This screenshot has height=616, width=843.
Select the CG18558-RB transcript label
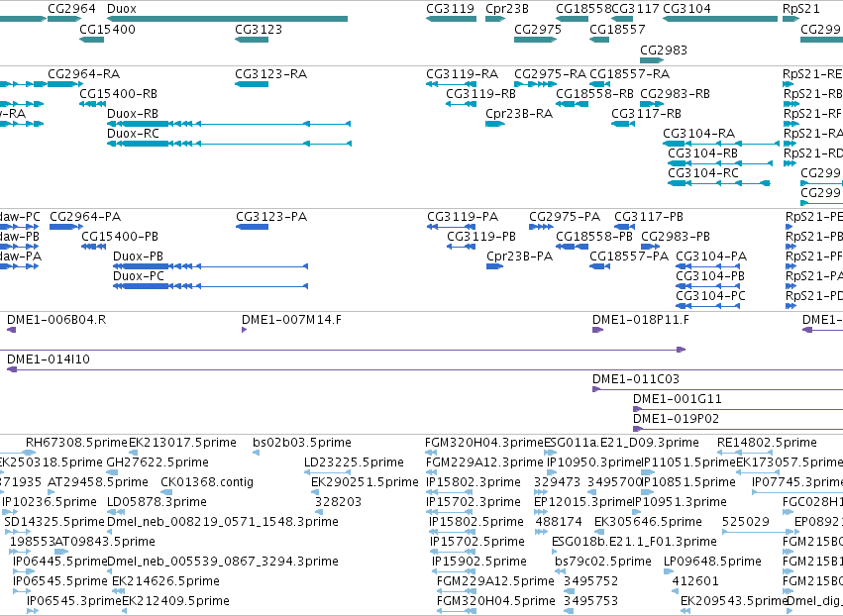(594, 93)
